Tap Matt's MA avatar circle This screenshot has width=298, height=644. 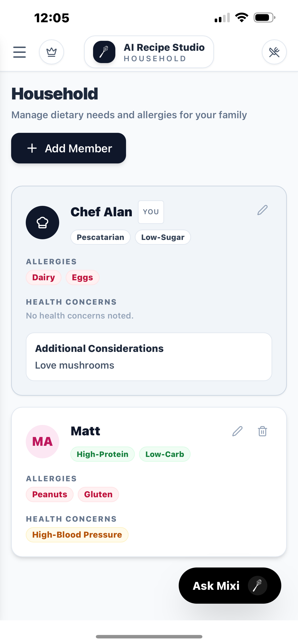pos(42,441)
